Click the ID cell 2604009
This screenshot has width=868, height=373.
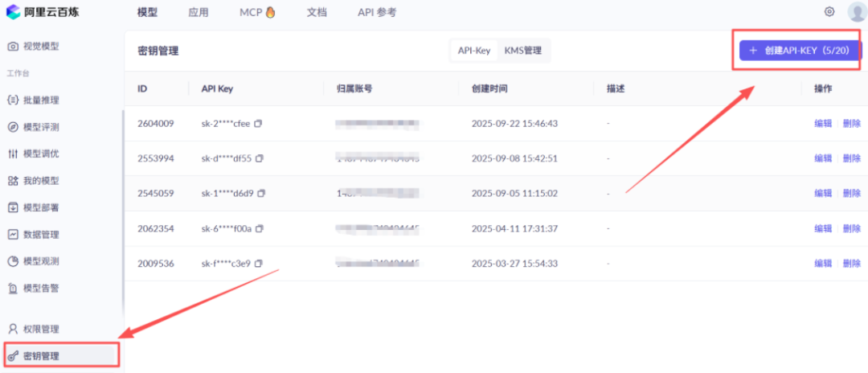(x=156, y=124)
